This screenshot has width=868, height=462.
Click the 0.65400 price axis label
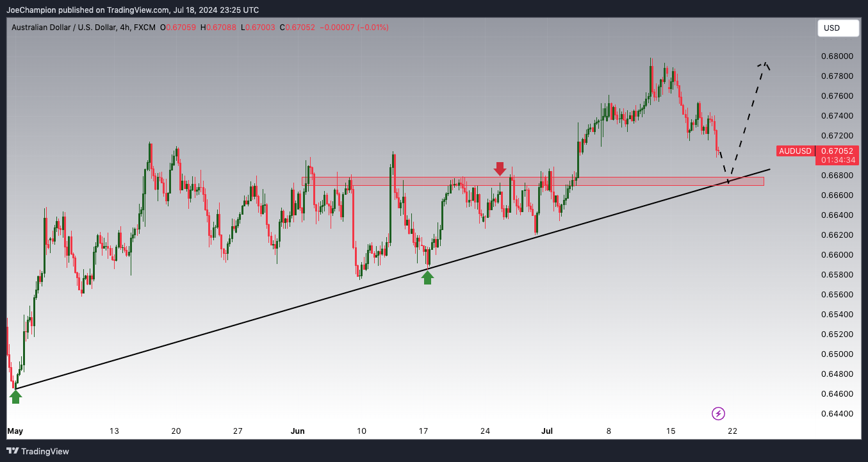(837, 315)
